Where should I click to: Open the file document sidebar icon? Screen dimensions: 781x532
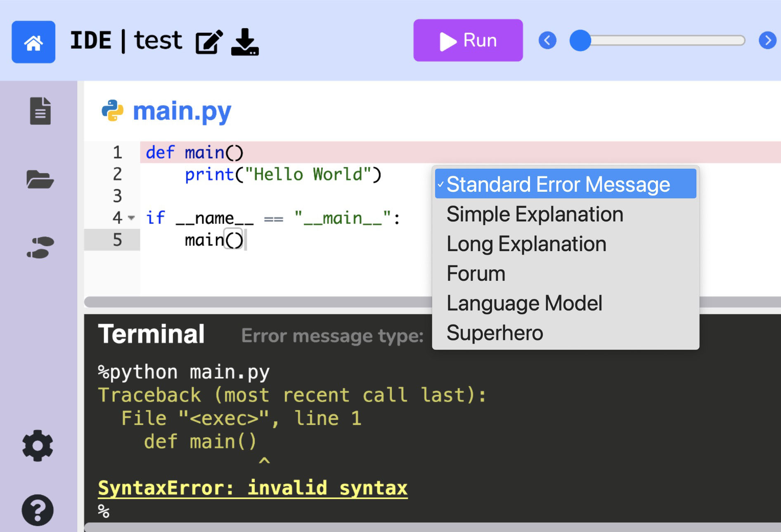[40, 111]
